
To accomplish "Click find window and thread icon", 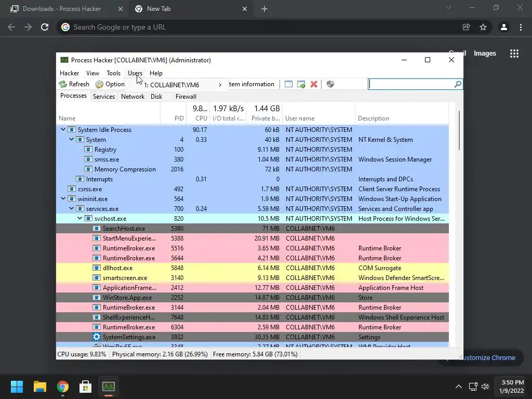I will tap(301, 84).
